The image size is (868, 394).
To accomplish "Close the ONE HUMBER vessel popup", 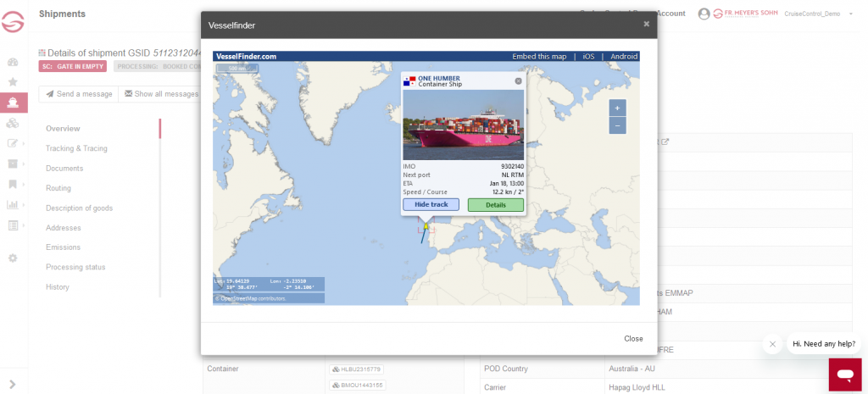I will point(518,80).
